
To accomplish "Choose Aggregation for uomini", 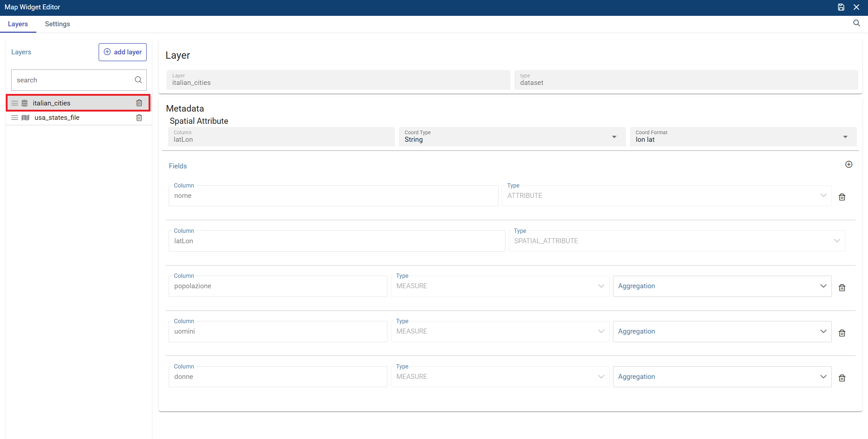I will [x=722, y=331].
